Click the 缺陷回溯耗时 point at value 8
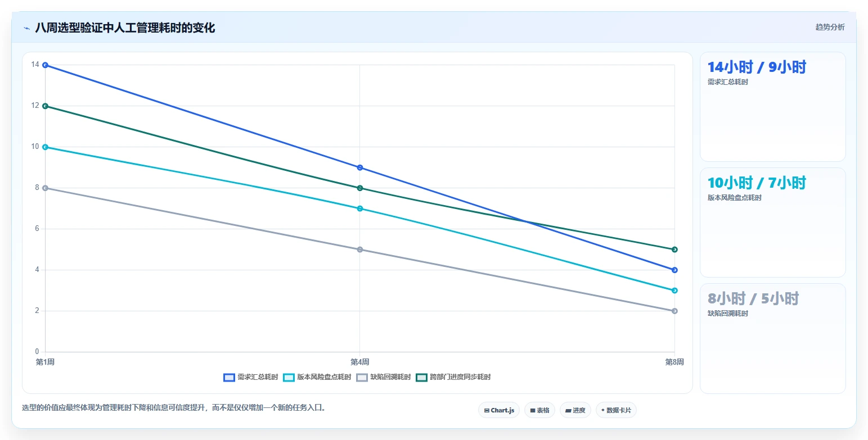Viewport: 868px width, 440px height. click(45, 188)
